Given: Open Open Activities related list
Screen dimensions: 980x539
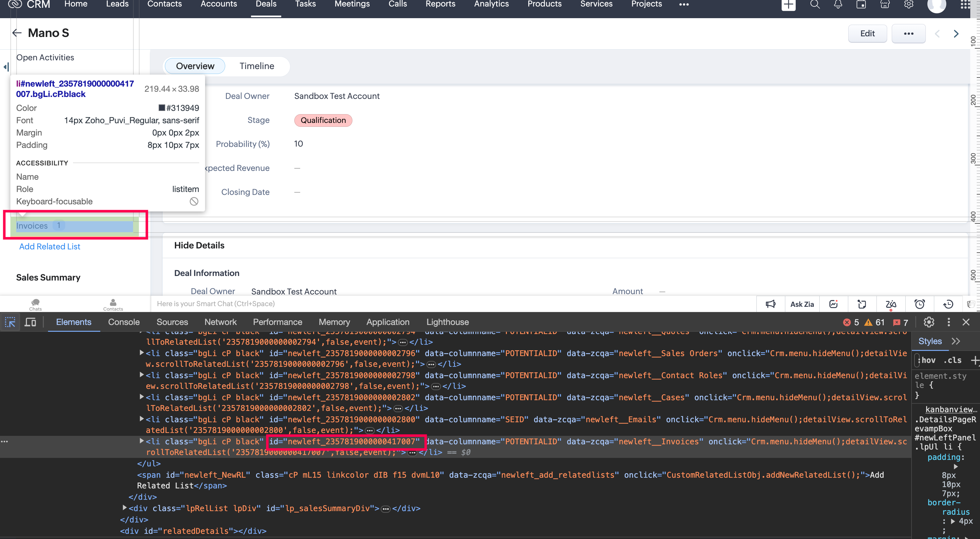Looking at the screenshot, I should [45, 58].
